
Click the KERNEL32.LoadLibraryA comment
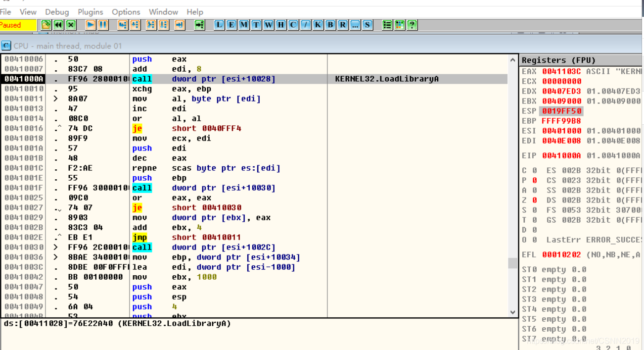(x=387, y=79)
